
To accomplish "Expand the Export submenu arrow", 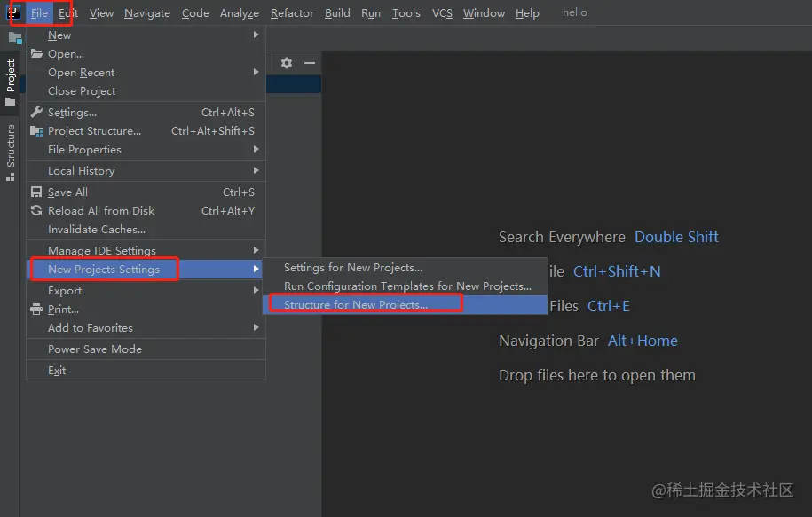I will pyautogui.click(x=256, y=290).
